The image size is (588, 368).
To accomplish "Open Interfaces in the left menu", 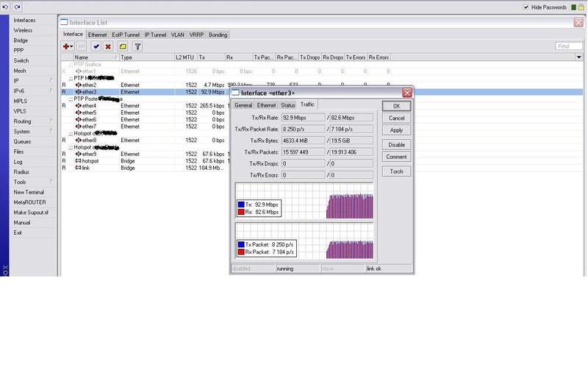I will (24, 20).
